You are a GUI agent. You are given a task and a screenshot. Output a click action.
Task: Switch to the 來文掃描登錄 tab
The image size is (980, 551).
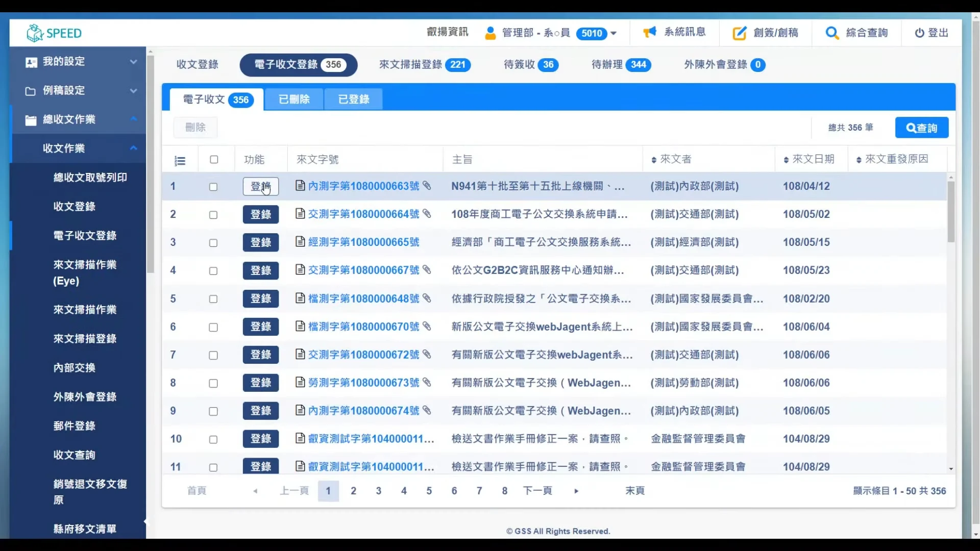pyautogui.click(x=425, y=65)
